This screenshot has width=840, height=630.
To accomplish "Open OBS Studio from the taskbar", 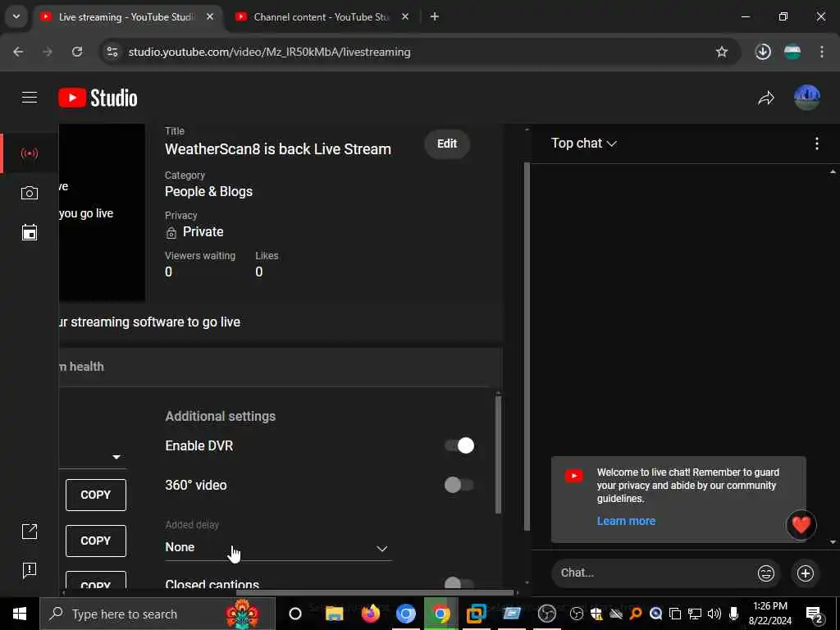I will tap(547, 614).
